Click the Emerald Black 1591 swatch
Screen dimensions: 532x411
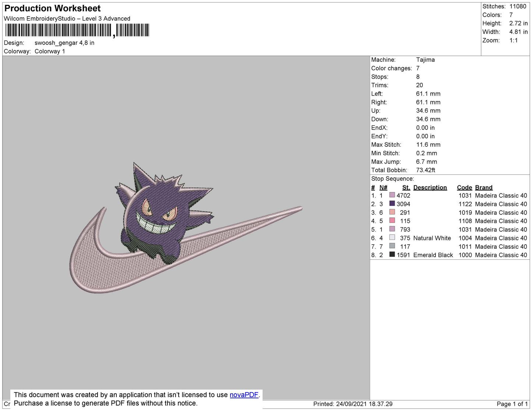tap(392, 255)
